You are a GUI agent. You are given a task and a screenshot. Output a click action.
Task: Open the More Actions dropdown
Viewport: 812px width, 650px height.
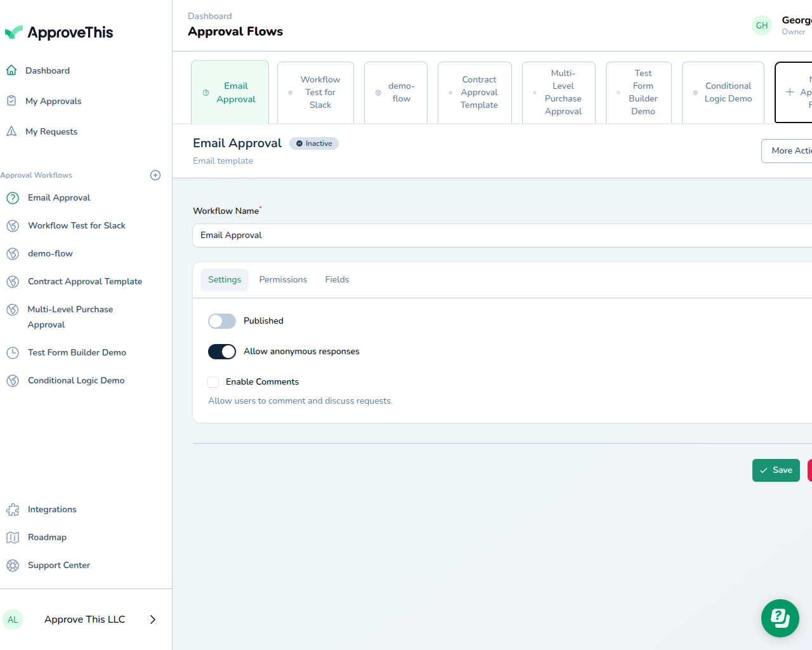tap(787, 151)
